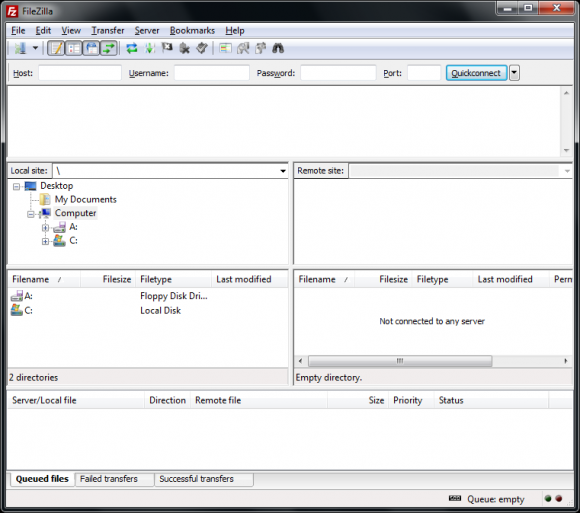Toggle the remote directory tree display
The height and width of the screenshot is (513, 580).
coord(91,48)
